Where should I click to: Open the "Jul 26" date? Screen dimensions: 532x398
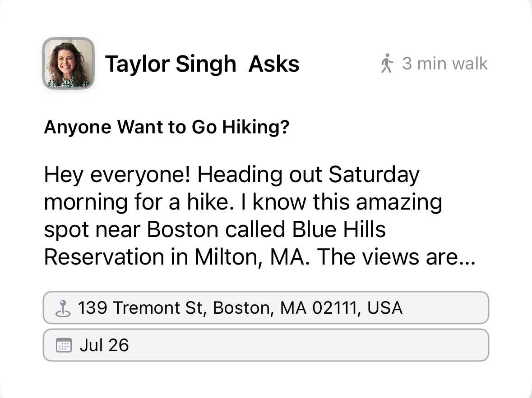[x=104, y=346]
